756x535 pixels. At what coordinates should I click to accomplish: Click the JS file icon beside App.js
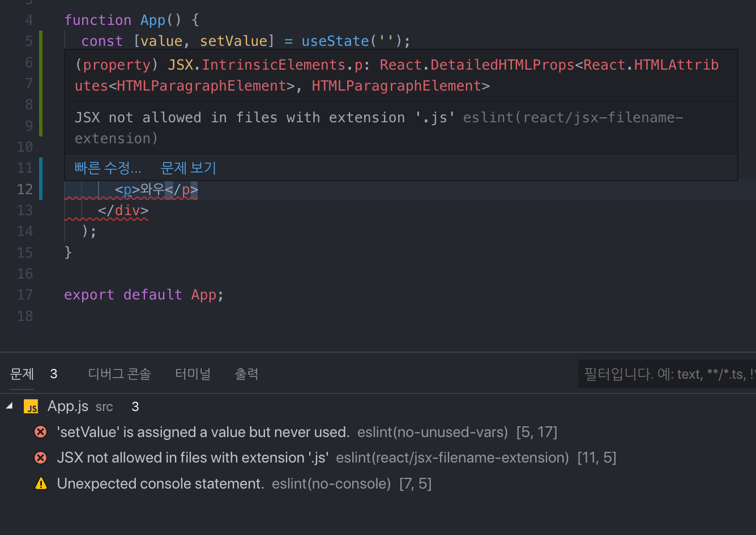tap(31, 406)
